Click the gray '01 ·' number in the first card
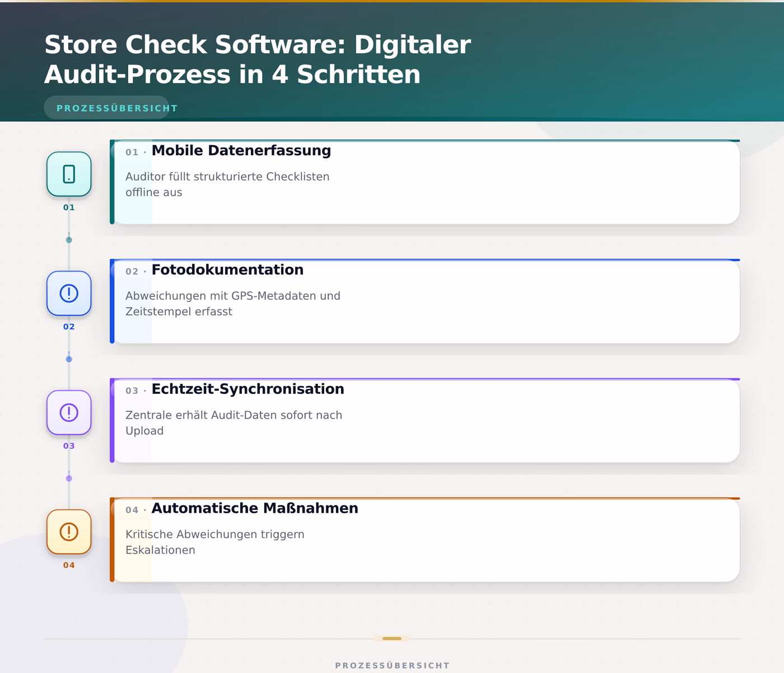The width and height of the screenshot is (784, 673). (136, 152)
